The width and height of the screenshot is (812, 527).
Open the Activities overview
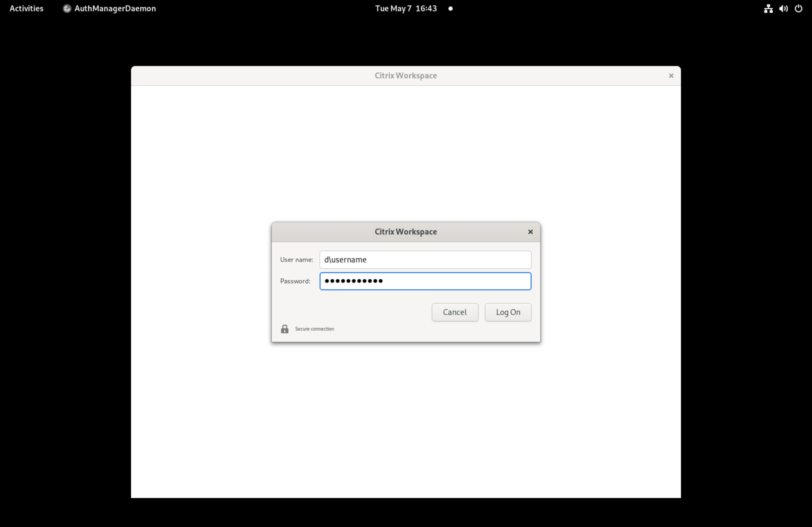pyautogui.click(x=26, y=9)
